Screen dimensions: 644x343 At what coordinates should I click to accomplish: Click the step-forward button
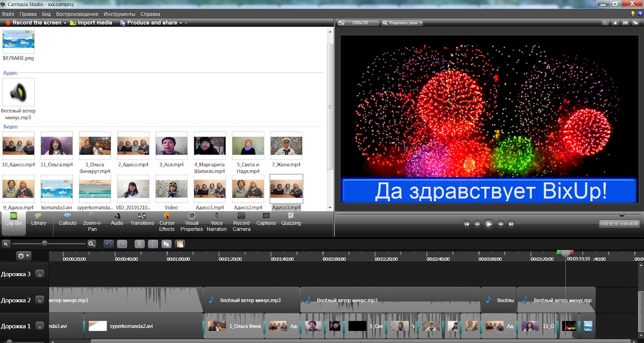coord(501,224)
